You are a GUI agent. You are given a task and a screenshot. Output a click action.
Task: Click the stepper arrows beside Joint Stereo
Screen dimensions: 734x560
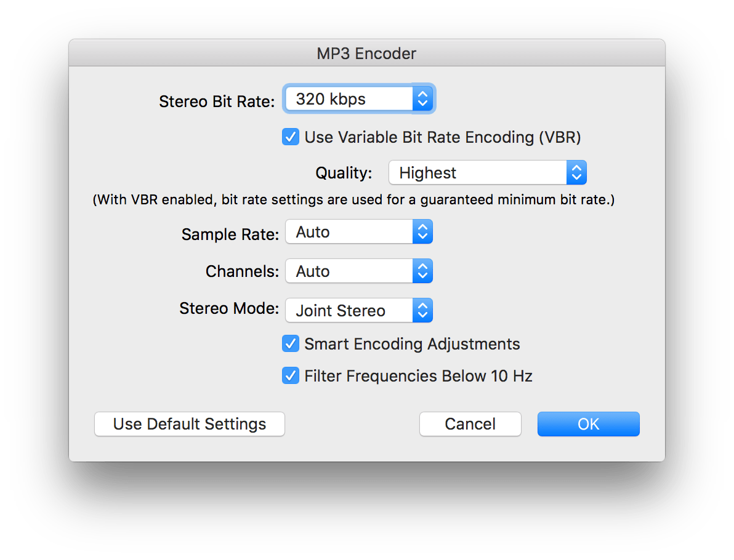tap(422, 310)
